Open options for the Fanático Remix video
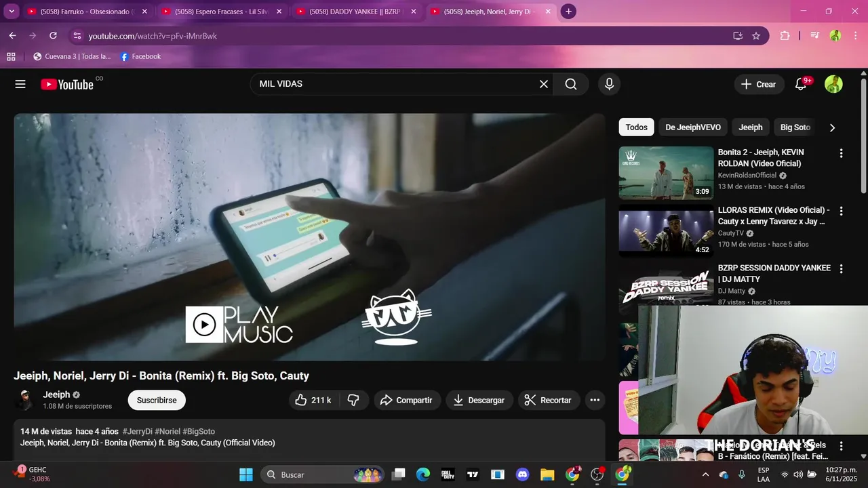This screenshot has width=868, height=488. pyautogui.click(x=841, y=446)
